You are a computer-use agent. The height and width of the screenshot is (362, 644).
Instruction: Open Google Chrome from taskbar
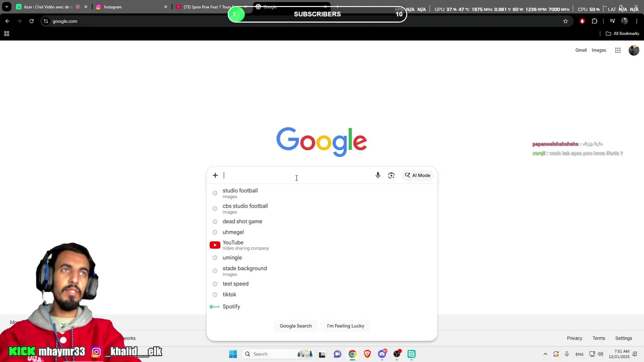tap(352, 354)
